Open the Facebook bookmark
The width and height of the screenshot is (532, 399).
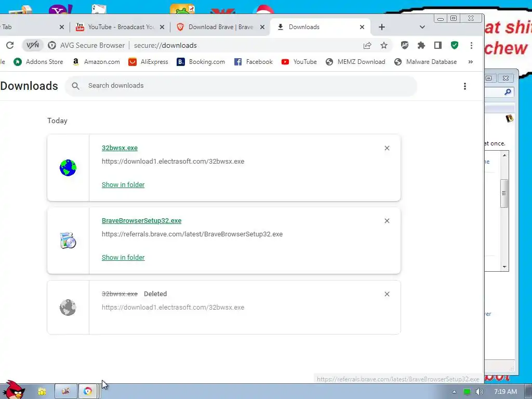pyautogui.click(x=254, y=62)
